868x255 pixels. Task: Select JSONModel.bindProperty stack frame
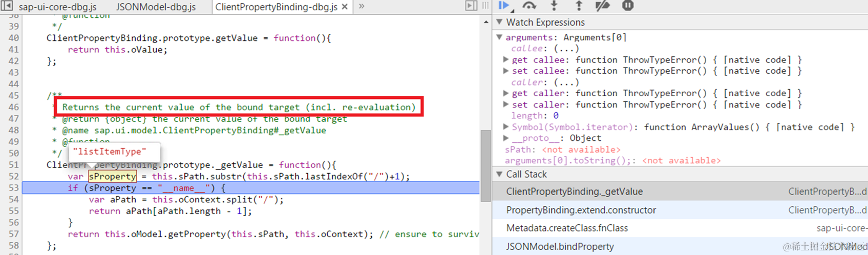pyautogui.click(x=680, y=246)
